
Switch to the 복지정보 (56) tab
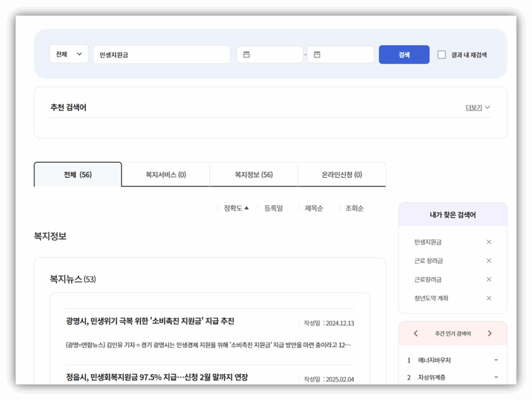tap(254, 175)
